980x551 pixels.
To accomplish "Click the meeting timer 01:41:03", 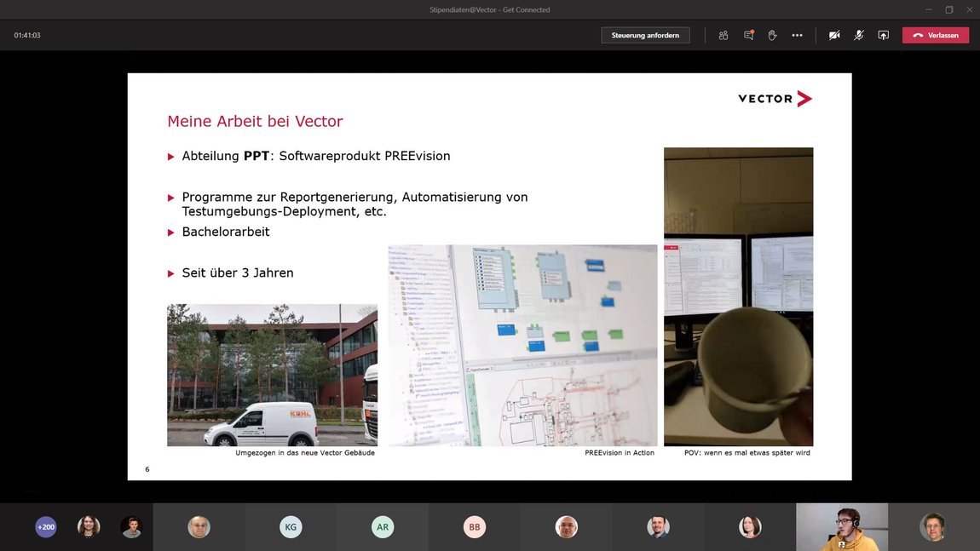I will (27, 36).
